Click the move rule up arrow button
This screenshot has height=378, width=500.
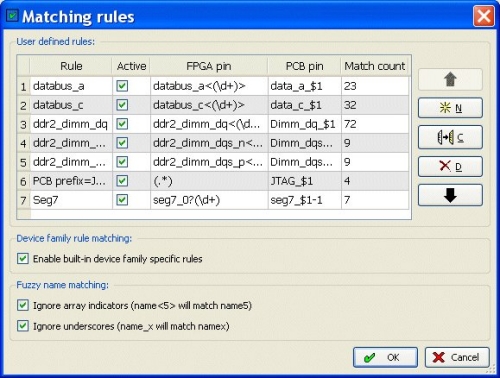[450, 79]
